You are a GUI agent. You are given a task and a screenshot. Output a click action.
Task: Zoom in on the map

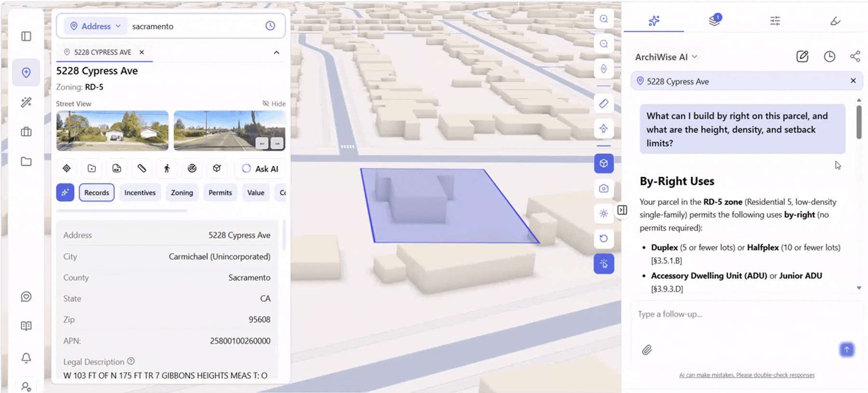coord(604,19)
